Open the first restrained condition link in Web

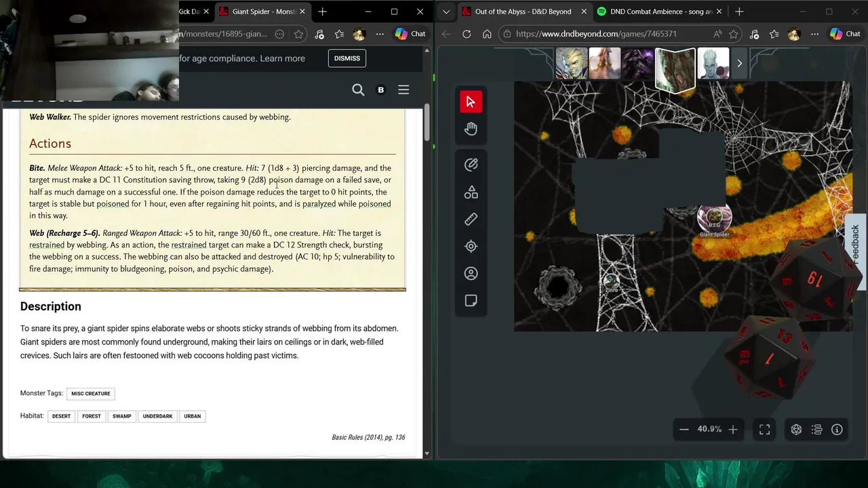coord(47,245)
